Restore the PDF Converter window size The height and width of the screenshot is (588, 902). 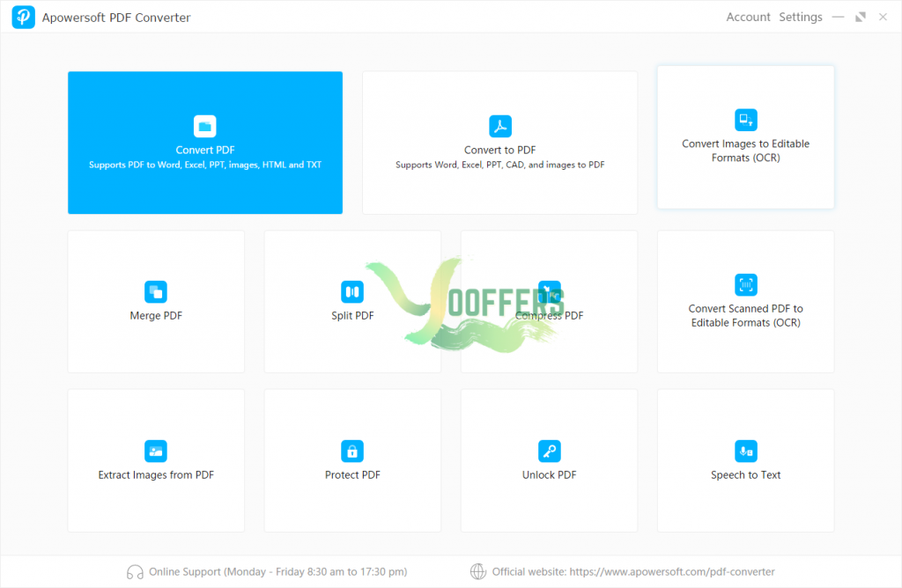coord(861,18)
